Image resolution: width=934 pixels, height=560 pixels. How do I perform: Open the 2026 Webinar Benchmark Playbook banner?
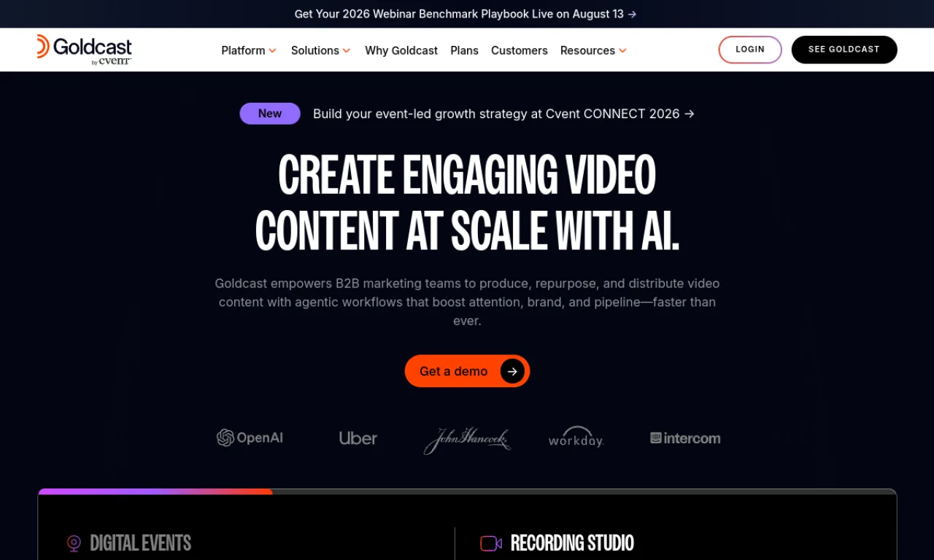tap(466, 14)
